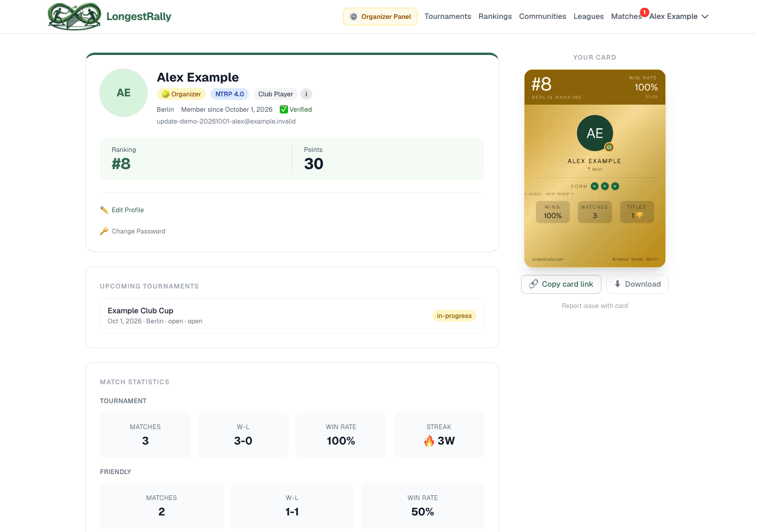Screen dimensions: 757x532
Task: Click the gold player card preview
Action: pos(595,168)
